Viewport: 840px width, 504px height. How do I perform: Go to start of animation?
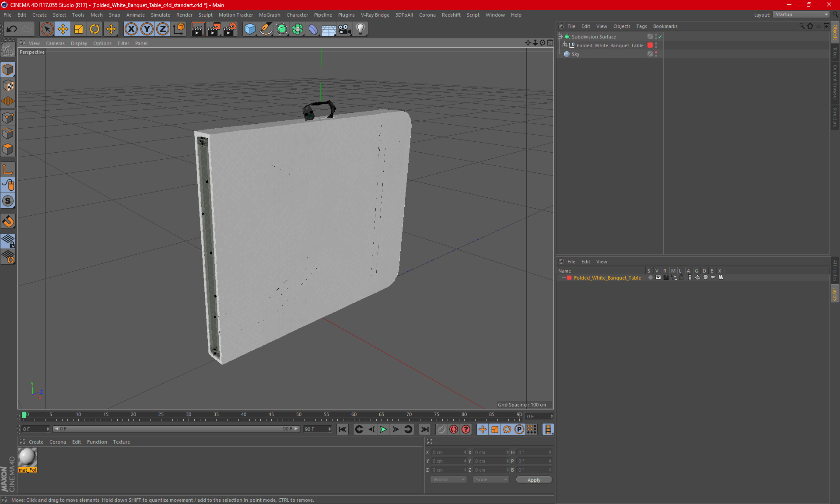343,429
